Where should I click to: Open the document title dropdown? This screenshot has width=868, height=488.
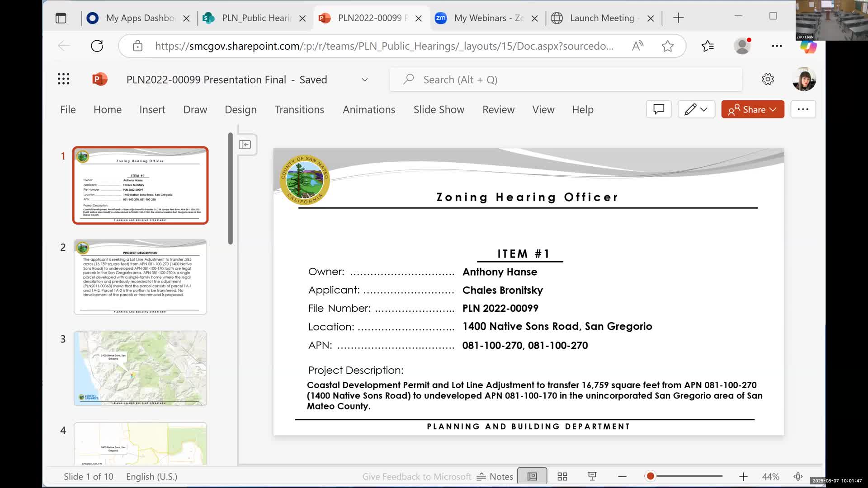[364, 80]
